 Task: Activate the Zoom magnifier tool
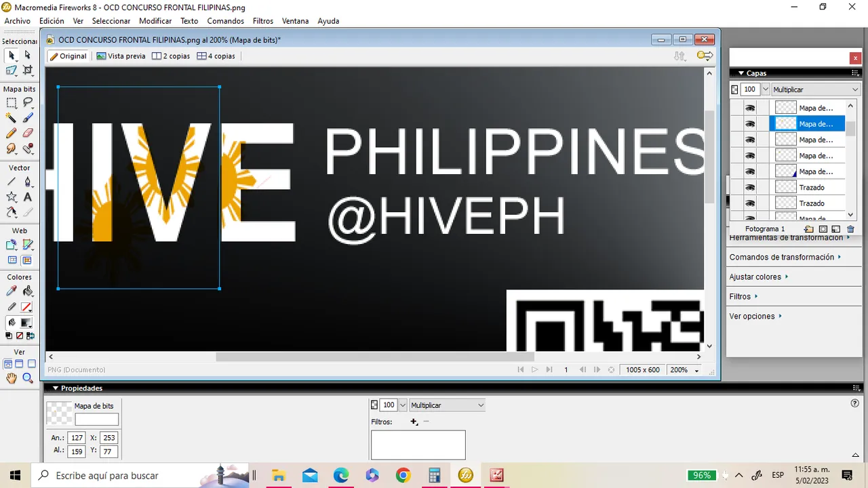[x=28, y=379]
